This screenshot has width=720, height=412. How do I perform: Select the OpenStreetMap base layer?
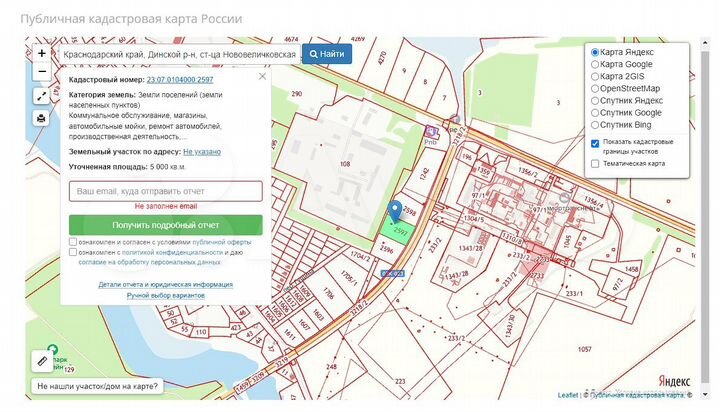click(x=595, y=88)
